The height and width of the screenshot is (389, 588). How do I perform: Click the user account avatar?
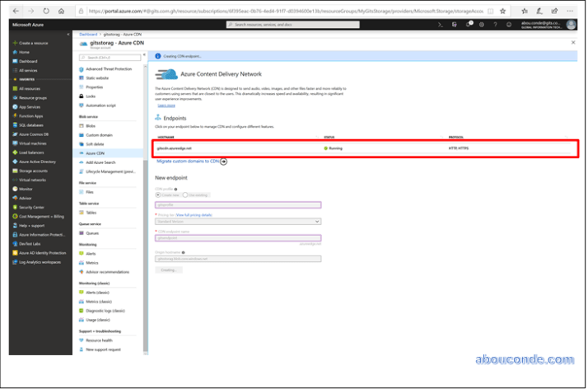(571, 25)
